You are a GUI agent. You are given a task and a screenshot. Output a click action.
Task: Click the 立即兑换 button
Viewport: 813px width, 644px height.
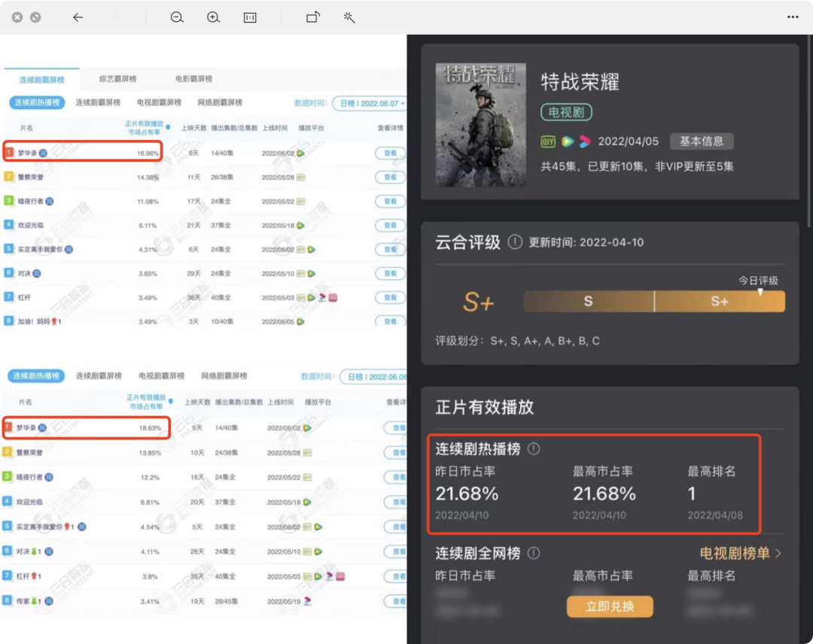[x=610, y=607]
